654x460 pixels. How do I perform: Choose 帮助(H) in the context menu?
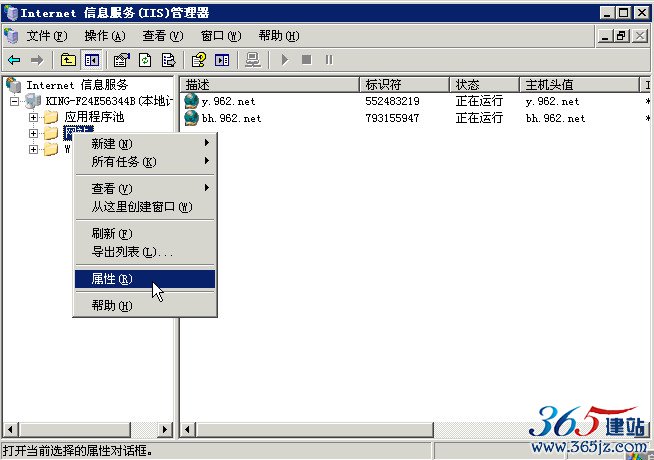click(145, 306)
